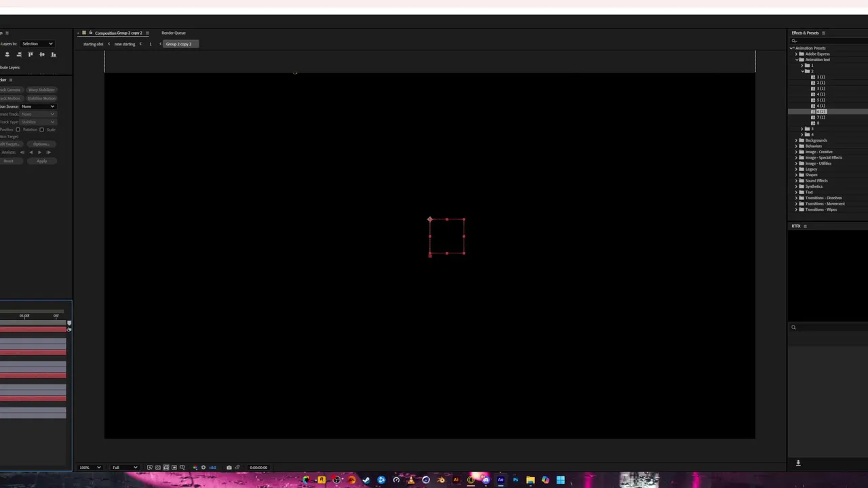Collapse the Animation text folder
This screenshot has width=868, height=488.
[797, 60]
